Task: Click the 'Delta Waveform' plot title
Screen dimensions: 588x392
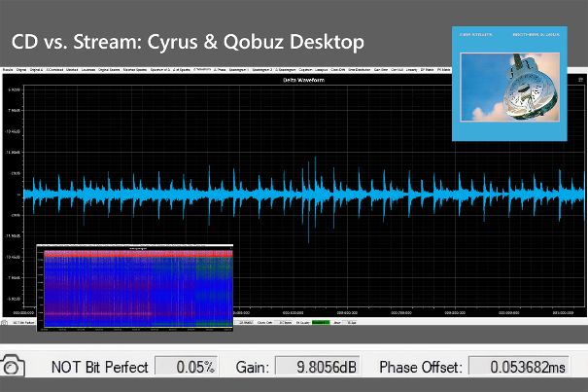Action: [x=303, y=80]
